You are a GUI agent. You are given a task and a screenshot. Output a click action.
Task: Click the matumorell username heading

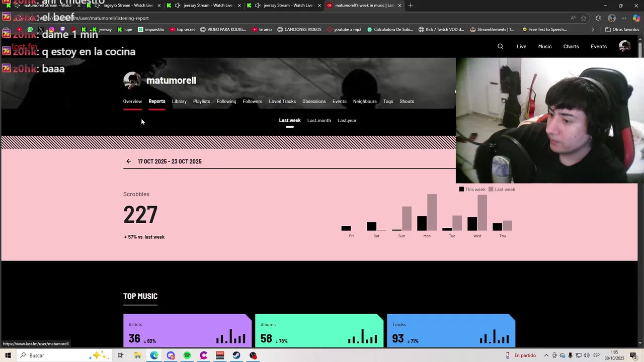(171, 80)
